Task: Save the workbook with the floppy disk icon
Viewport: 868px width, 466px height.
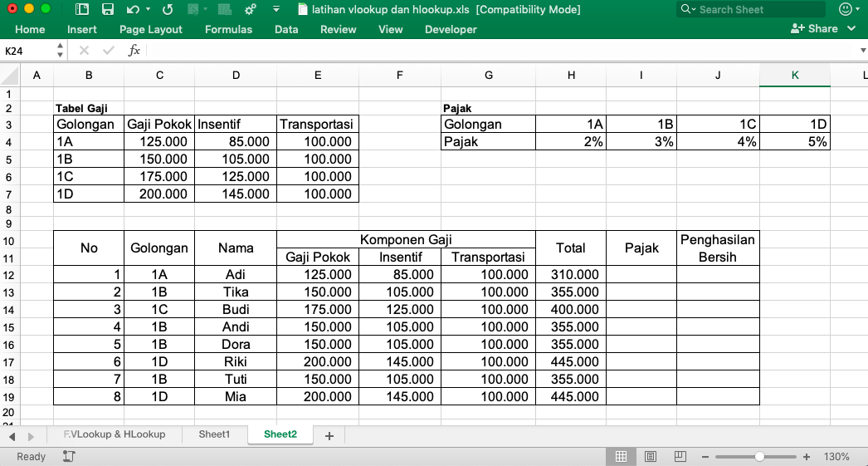Action: point(107,9)
